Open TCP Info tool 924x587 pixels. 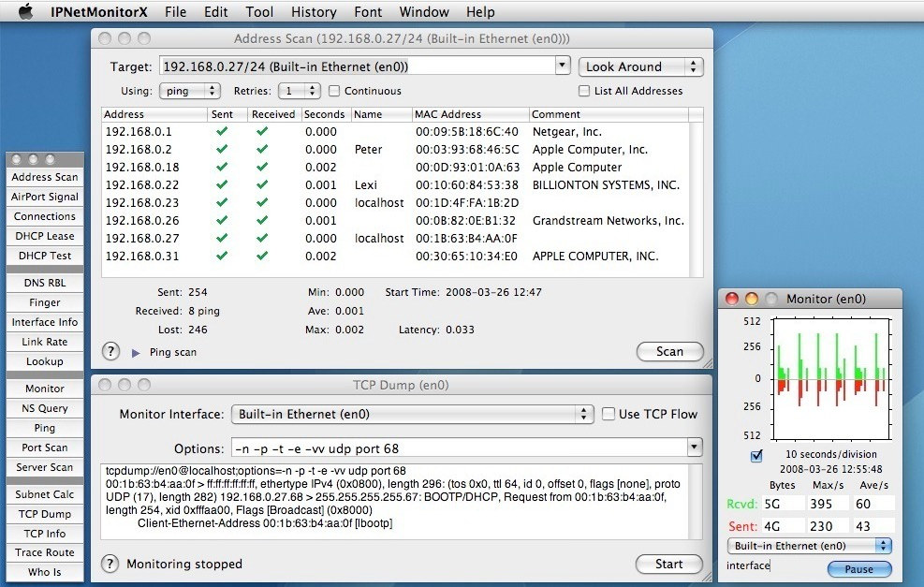point(45,534)
